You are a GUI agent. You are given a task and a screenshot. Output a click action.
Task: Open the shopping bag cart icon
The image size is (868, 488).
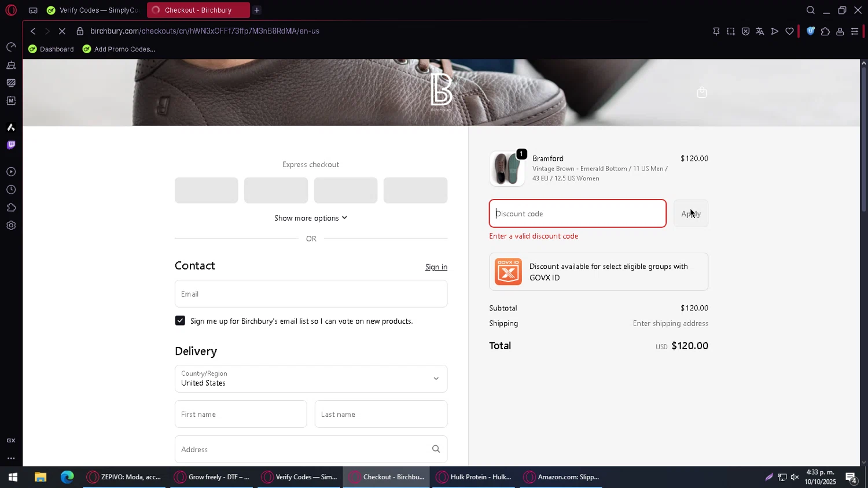(x=702, y=93)
